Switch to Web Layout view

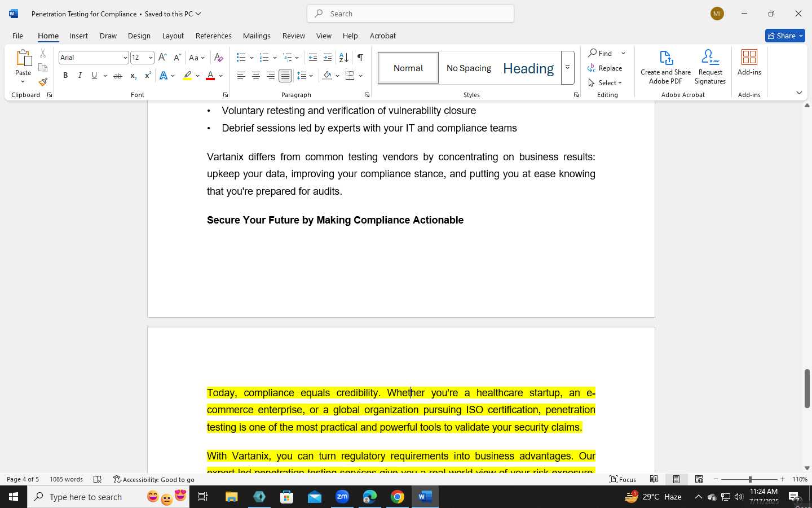(699, 479)
